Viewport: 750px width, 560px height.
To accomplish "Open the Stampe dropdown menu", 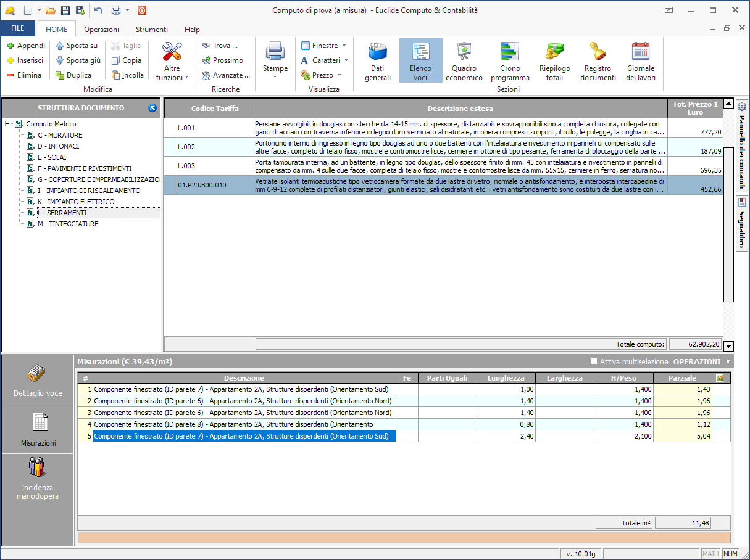I will tap(275, 61).
